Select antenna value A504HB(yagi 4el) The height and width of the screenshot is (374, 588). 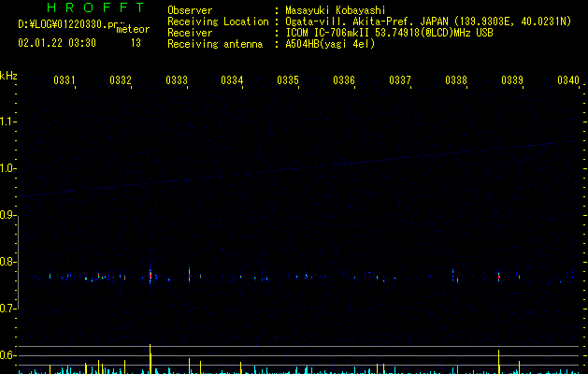tap(330, 44)
